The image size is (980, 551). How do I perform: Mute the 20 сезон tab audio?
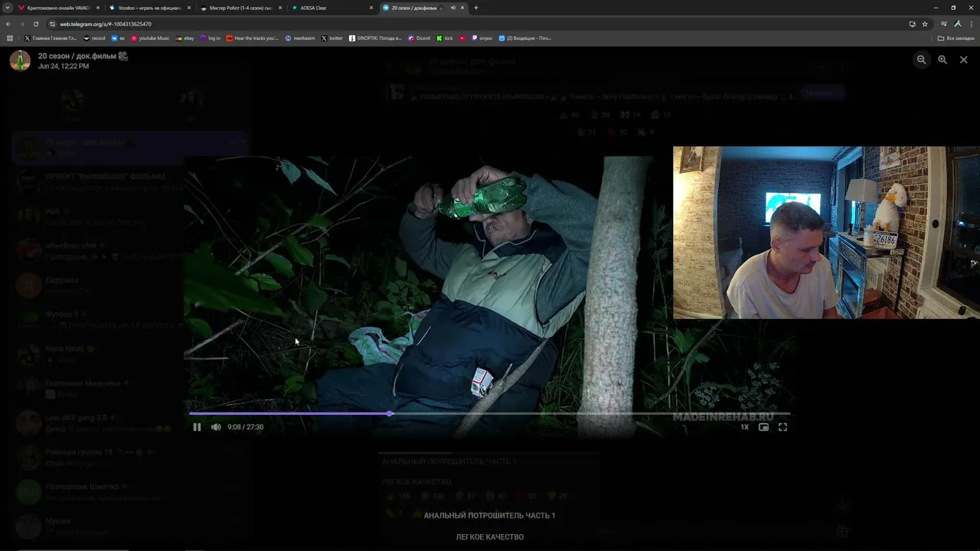[x=452, y=8]
